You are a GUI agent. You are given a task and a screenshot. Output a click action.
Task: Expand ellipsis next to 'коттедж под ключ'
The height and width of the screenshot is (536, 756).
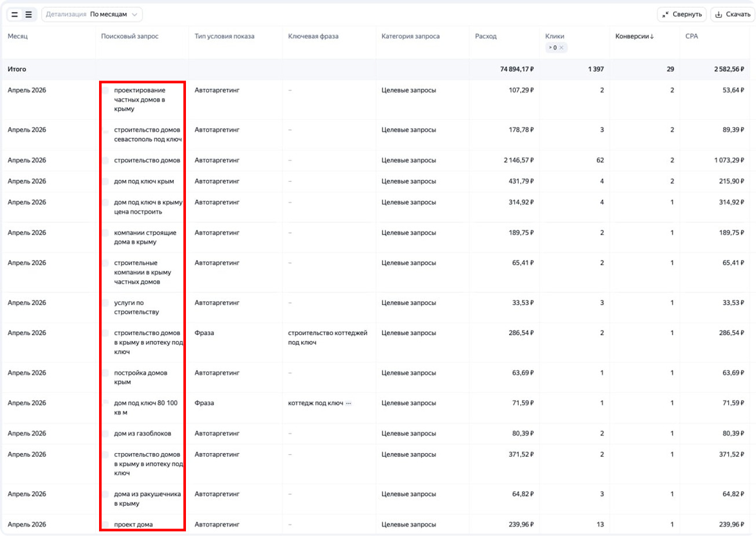(x=349, y=403)
